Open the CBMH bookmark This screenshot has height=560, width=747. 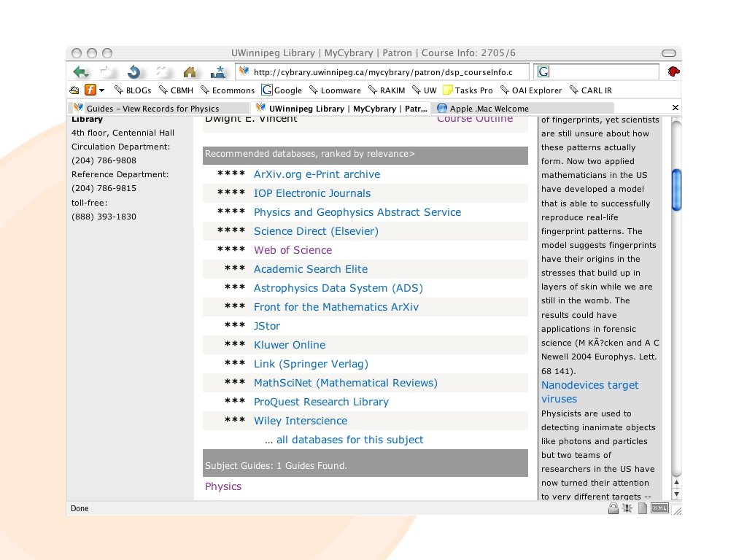[176, 90]
